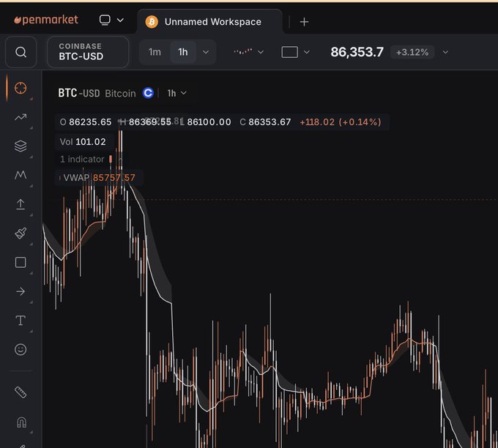Select the trend line tool
Viewport: 498px width, 448px height.
pyautogui.click(x=21, y=117)
